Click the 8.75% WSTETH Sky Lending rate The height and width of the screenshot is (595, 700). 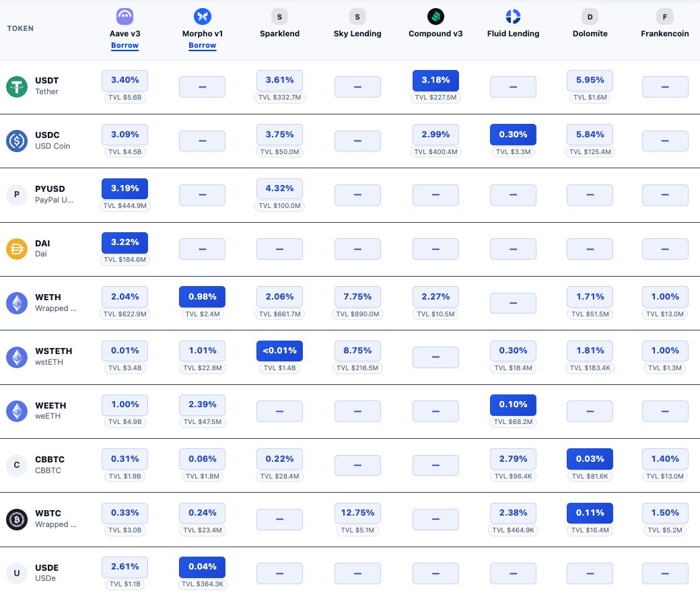(x=357, y=351)
